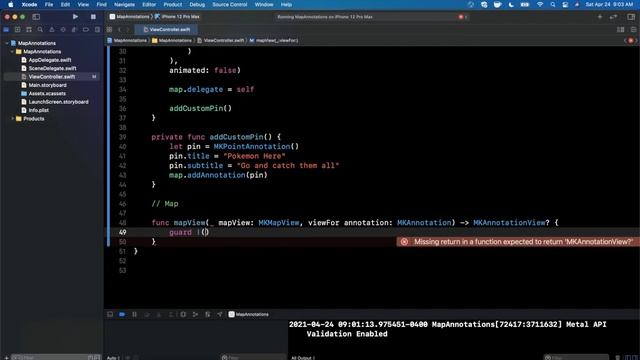Open SceneDelegate.swift in navigator
Viewport: 640px width, 360px height.
click(x=52, y=68)
